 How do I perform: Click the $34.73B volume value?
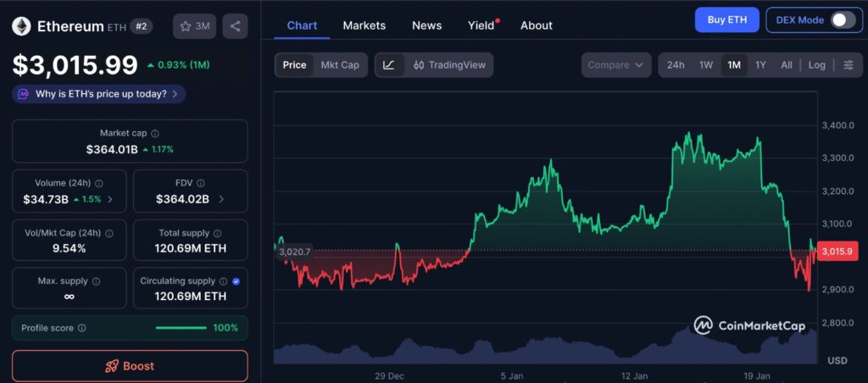46,199
